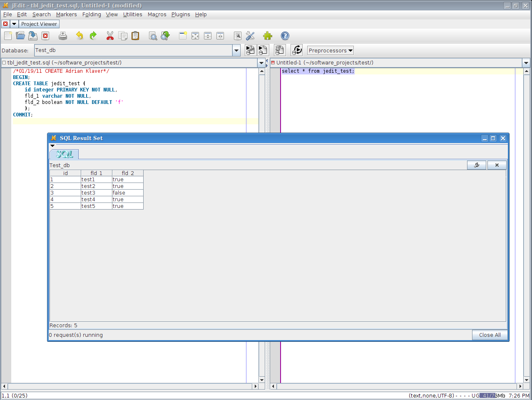Click the Cut scissors icon

110,36
